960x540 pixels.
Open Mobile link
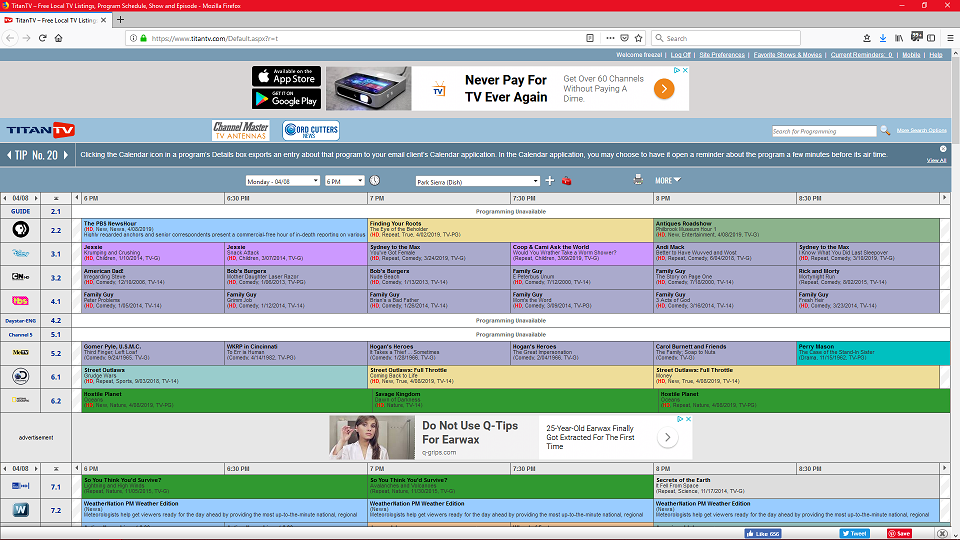click(x=911, y=54)
